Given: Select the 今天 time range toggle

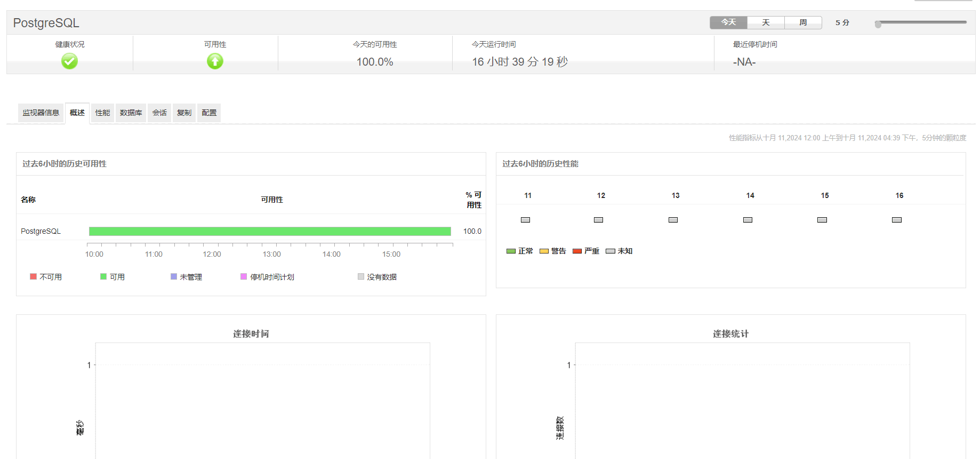Looking at the screenshot, I should (728, 22).
